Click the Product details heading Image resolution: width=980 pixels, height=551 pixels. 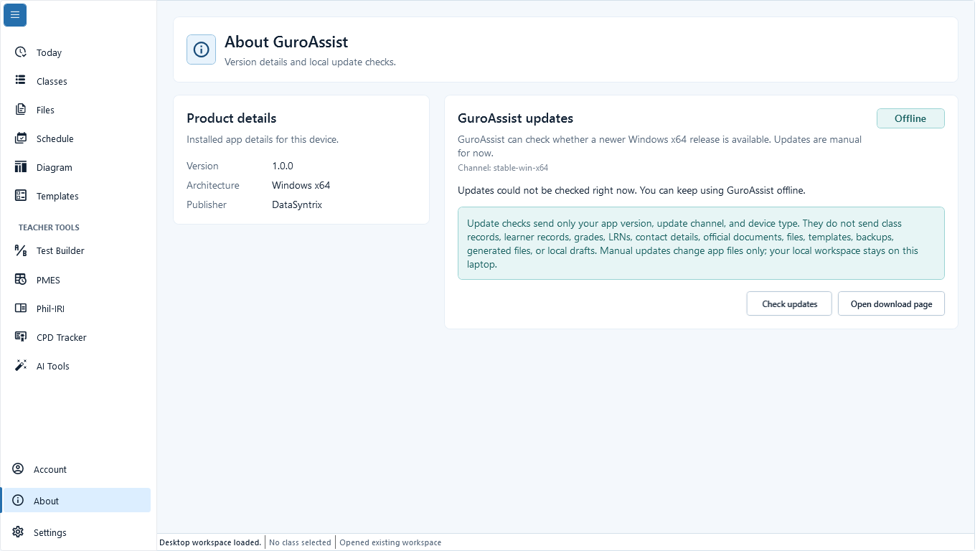pos(232,118)
